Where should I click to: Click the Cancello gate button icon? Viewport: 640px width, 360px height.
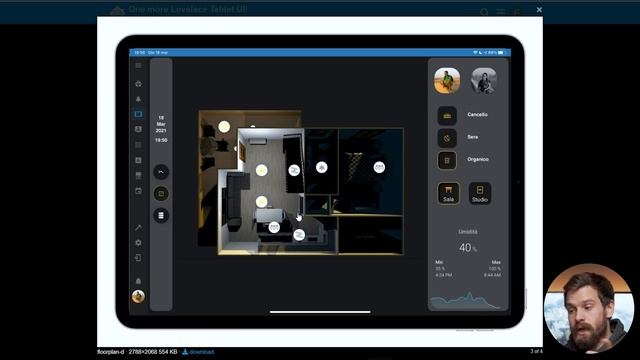(447, 116)
